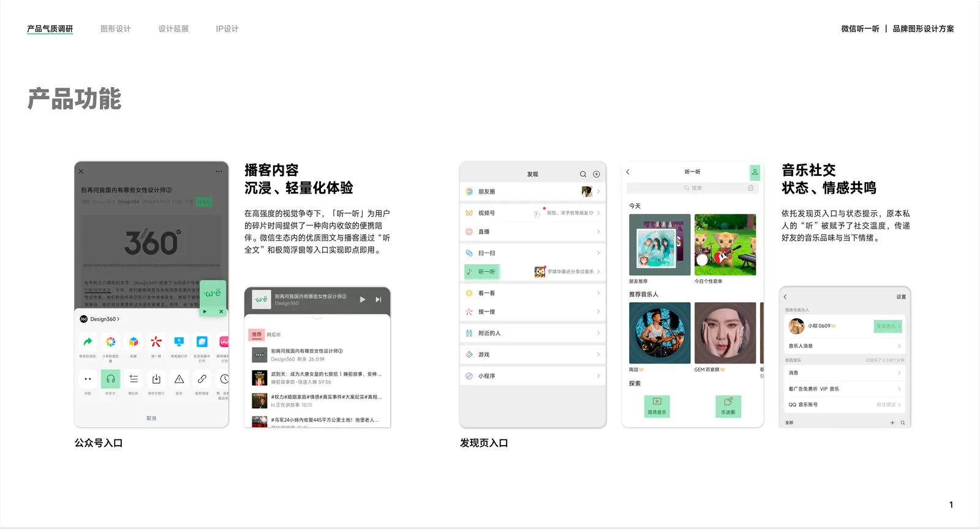Open the 小程序 row

coord(533,376)
